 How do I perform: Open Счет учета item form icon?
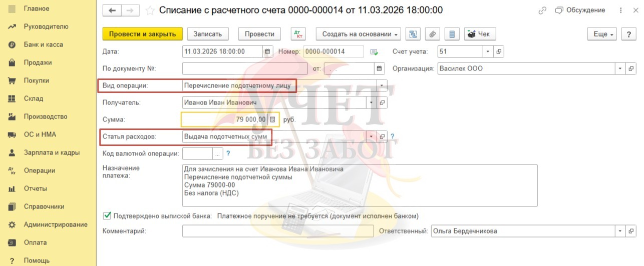point(499,51)
